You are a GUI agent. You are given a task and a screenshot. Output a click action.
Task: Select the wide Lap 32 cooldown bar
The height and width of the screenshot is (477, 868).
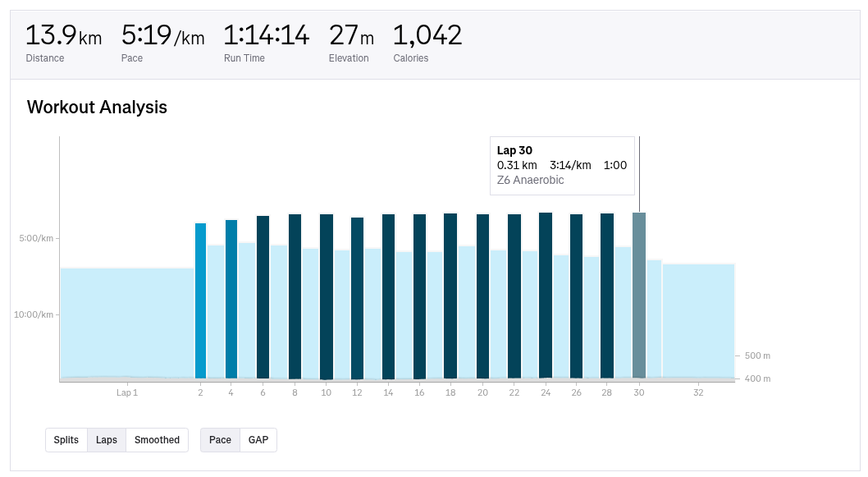click(x=699, y=322)
